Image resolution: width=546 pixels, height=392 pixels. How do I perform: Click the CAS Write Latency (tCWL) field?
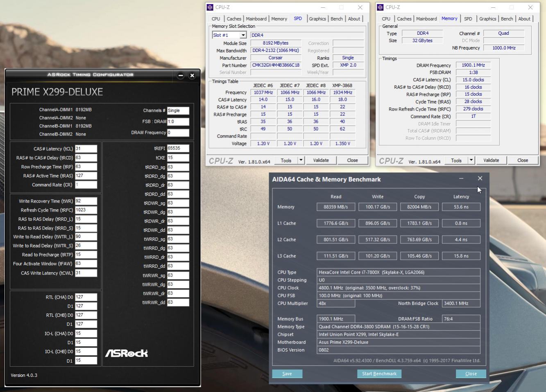(86, 273)
